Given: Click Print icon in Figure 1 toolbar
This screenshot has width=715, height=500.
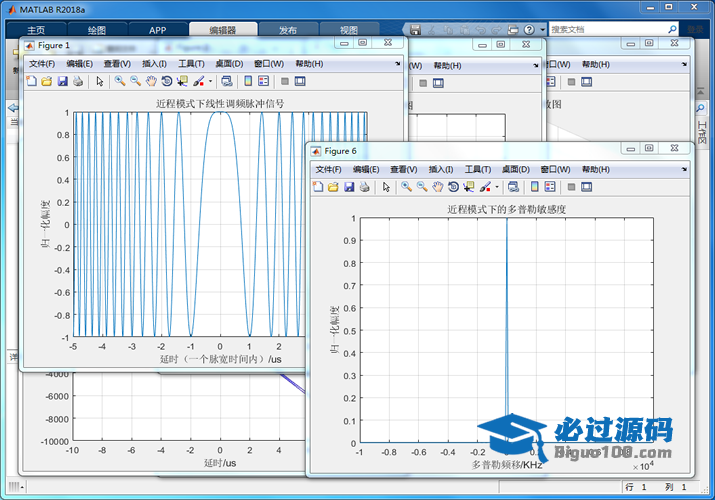Looking at the screenshot, I should [78, 81].
